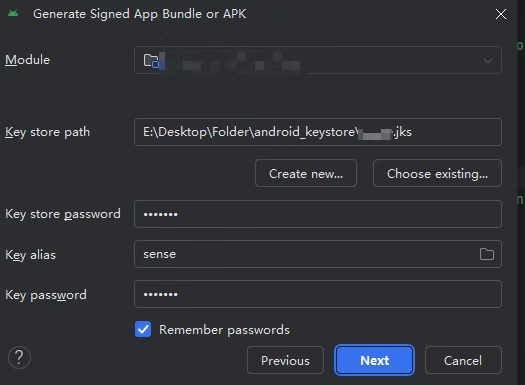Dismiss the dialog with Cancel button
Screen dimensions: 525x385
[x=463, y=360]
